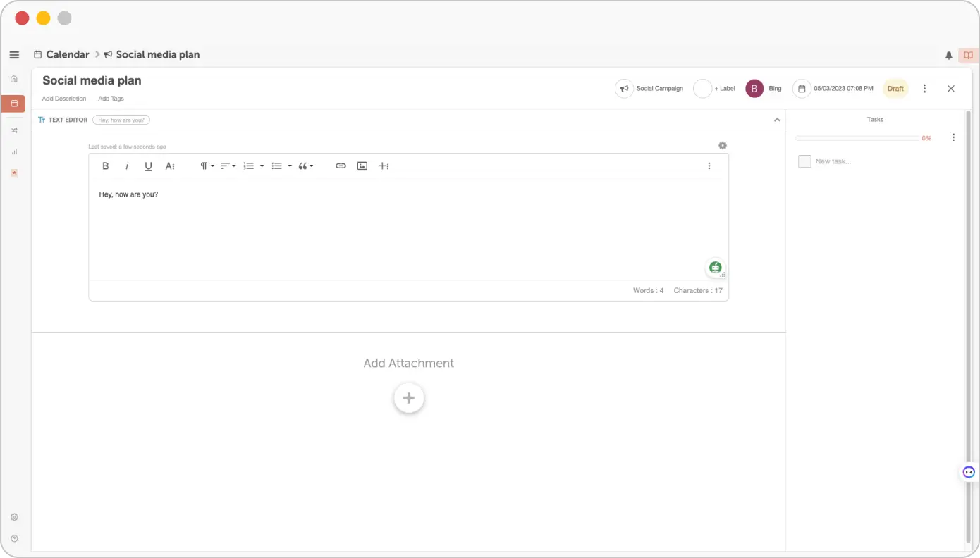Click the tasks progress bar
This screenshot has height=558, width=980.
[856, 138]
